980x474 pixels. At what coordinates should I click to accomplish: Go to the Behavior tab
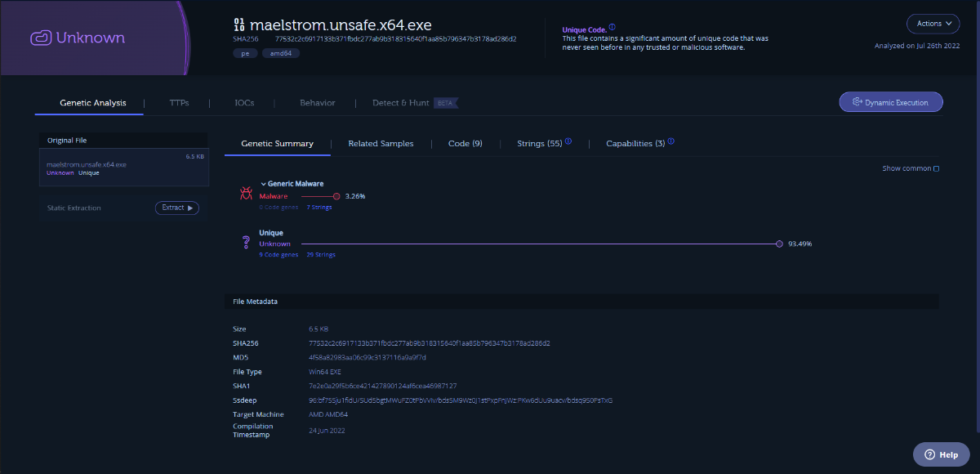[x=317, y=103]
